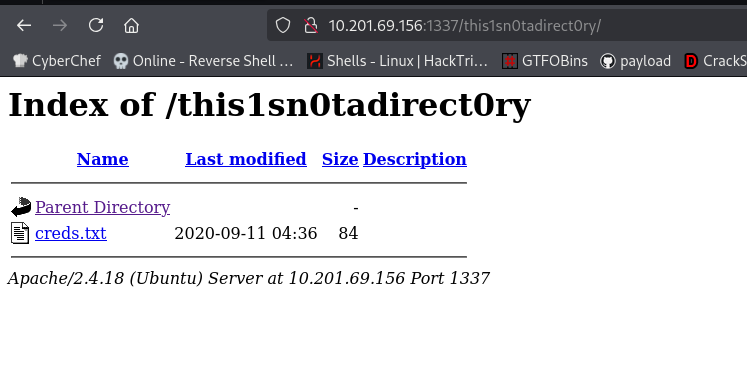Open the Shells - Linux HackTricks bookmark
The width and height of the screenshot is (747, 372).
(x=397, y=61)
